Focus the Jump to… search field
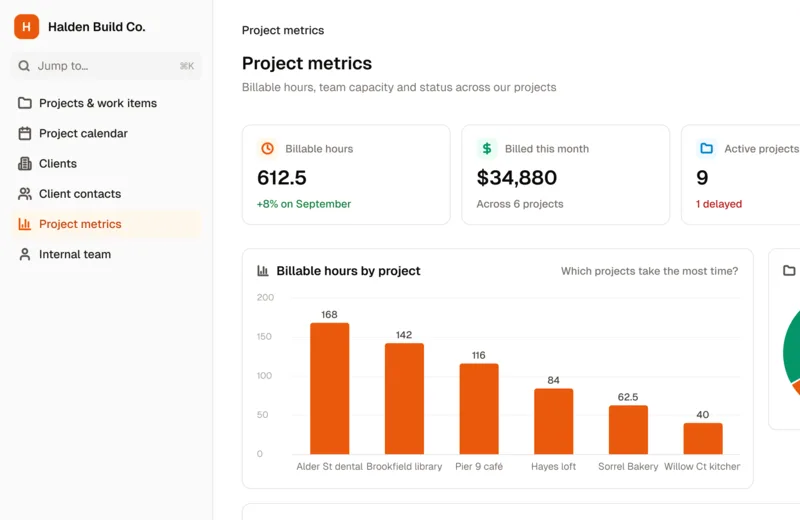This screenshot has width=800, height=520. point(106,66)
